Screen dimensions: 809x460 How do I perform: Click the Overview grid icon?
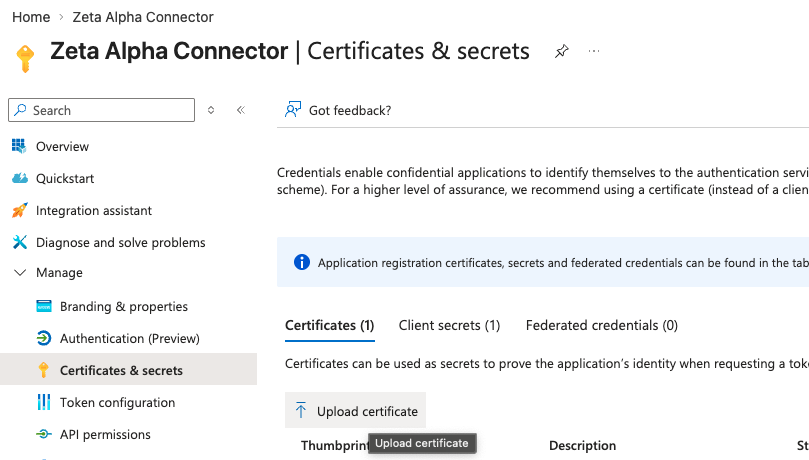pyautogui.click(x=19, y=146)
